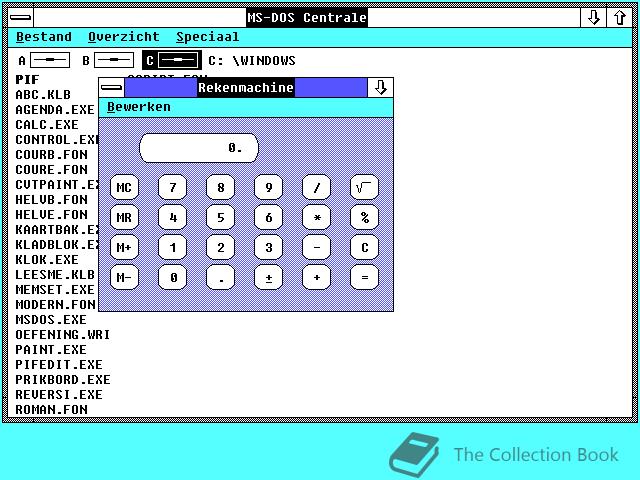Select file PAINT.EXE
The image size is (640, 480).
click(x=51, y=350)
